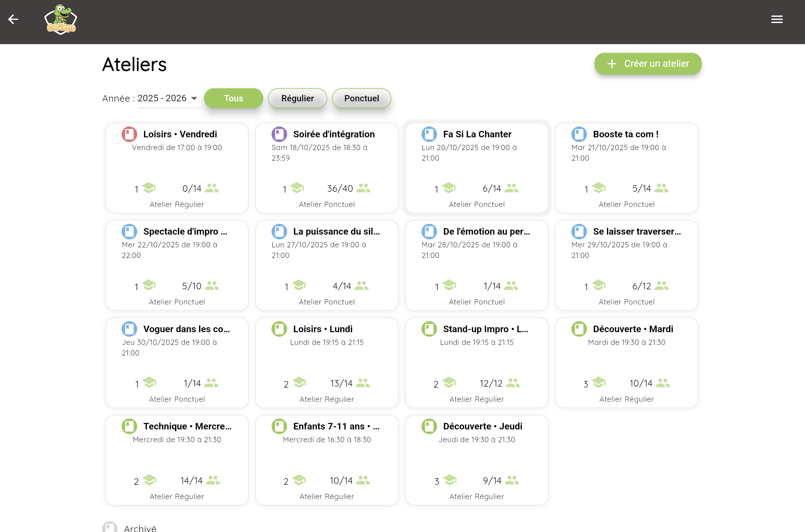
Task: Toggle the Ponctuel filter chip
Action: [361, 99]
